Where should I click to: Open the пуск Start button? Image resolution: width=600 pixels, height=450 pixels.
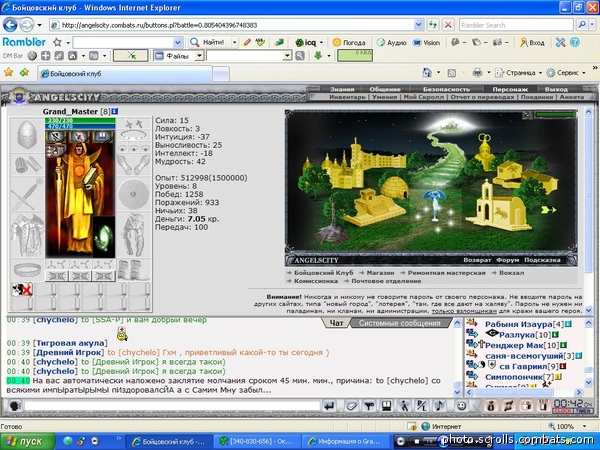tap(28, 441)
